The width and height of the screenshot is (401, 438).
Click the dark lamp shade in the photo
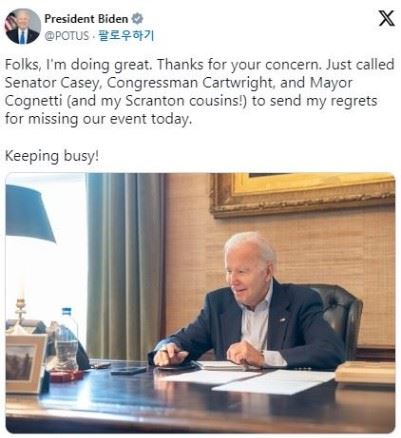28,213
